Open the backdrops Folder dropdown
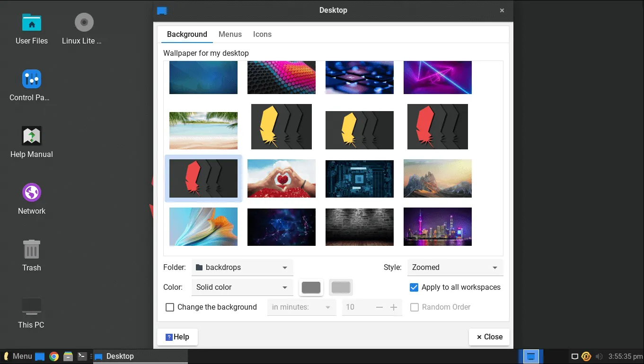The height and width of the screenshot is (364, 644). 242,267
